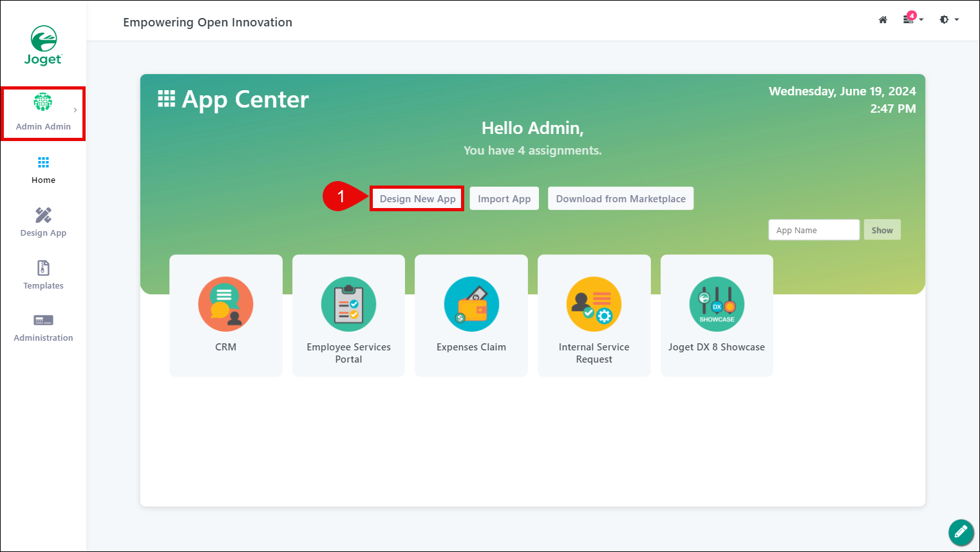Click the Design New App button

pos(417,198)
